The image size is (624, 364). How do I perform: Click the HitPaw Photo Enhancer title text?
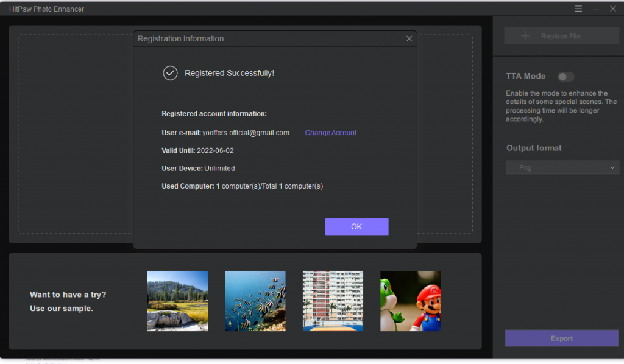pyautogui.click(x=46, y=9)
